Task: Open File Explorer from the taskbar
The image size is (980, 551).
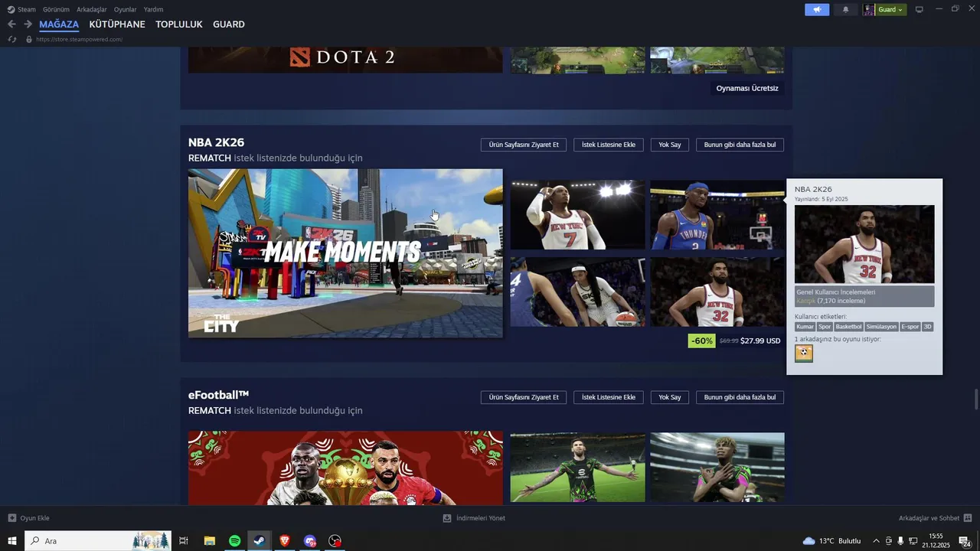Action: 209,541
